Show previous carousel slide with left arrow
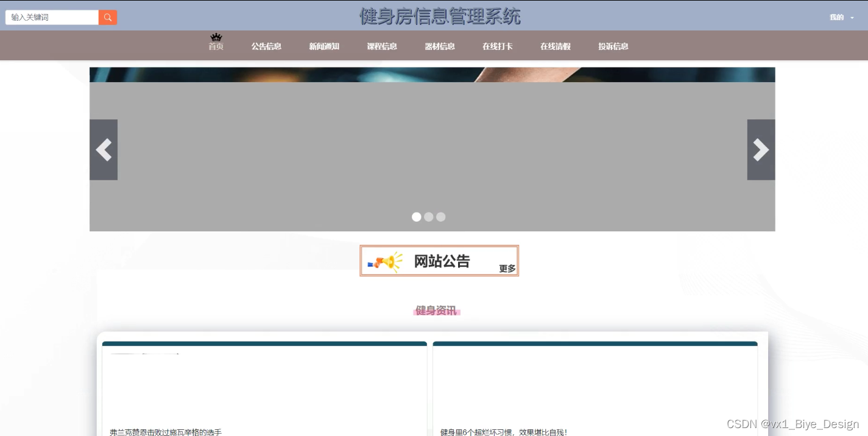This screenshot has width=868, height=436. pyautogui.click(x=104, y=150)
